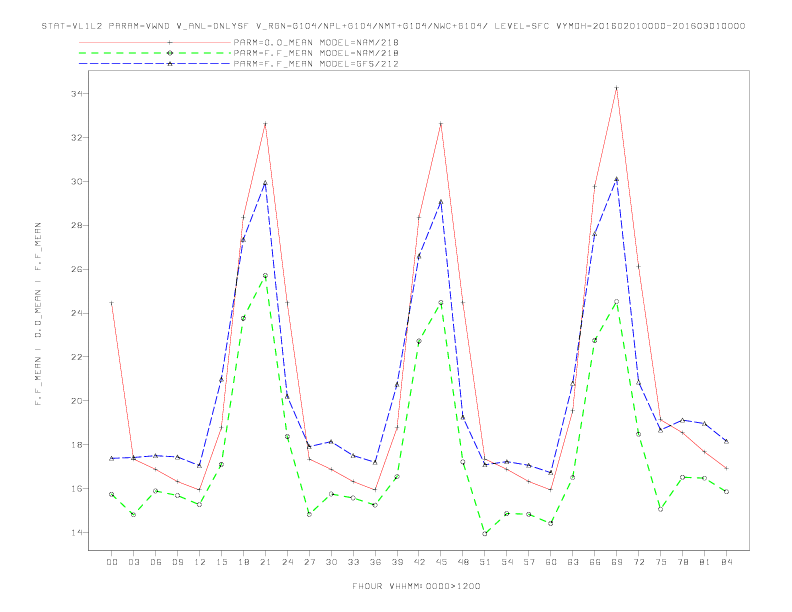
Task: Click x-axis tick label 60
Action: [551, 562]
